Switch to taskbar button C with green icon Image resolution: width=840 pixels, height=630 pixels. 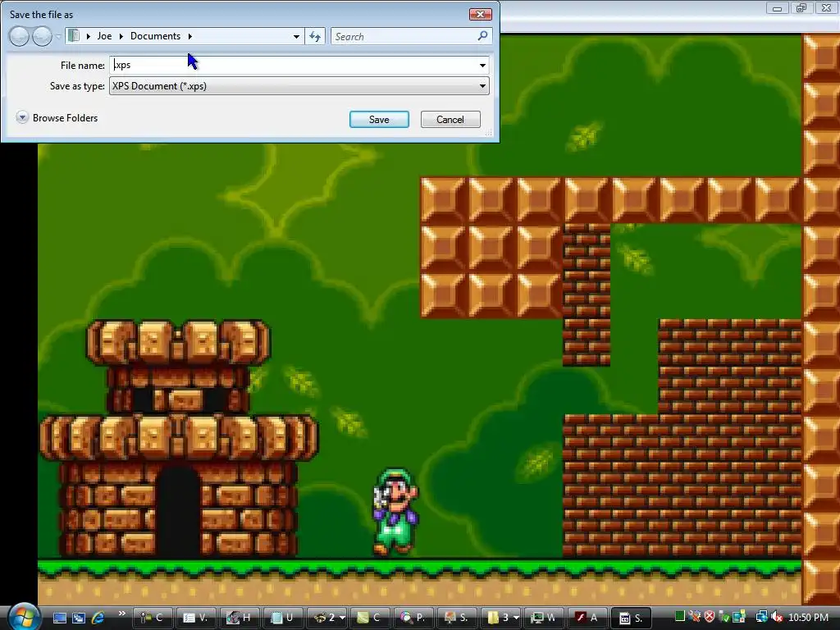coord(370,618)
